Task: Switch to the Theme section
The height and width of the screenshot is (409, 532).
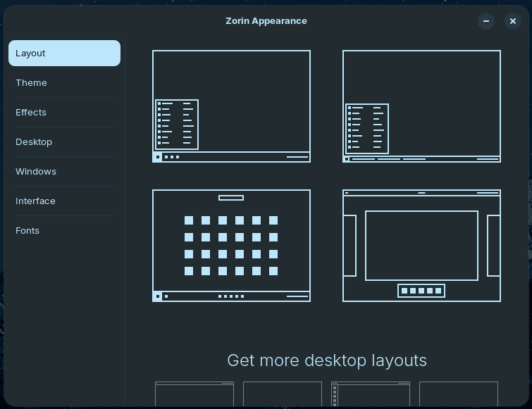Action: pos(64,82)
